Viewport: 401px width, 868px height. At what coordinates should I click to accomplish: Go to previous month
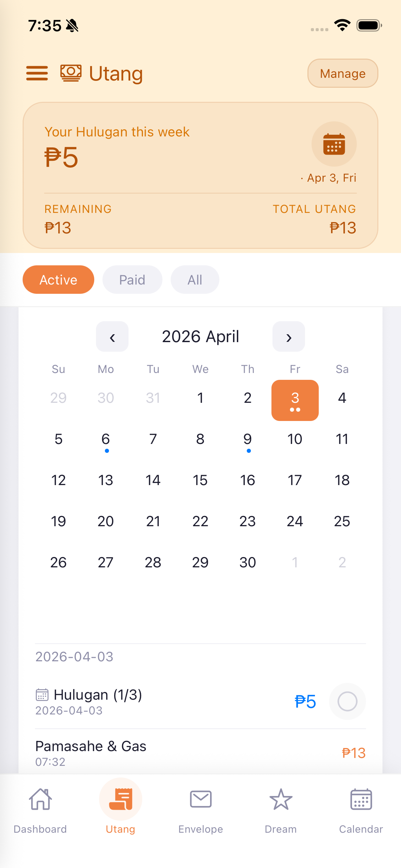click(x=112, y=337)
